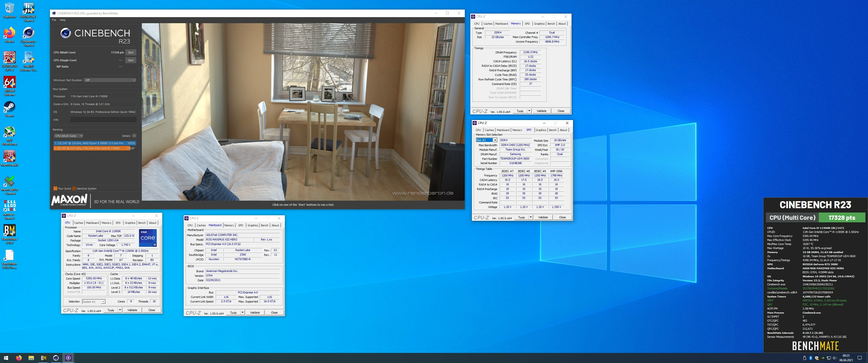Open the BenchMate 0.10.7 desktop icon
The image size is (868, 363).
click(x=9, y=234)
